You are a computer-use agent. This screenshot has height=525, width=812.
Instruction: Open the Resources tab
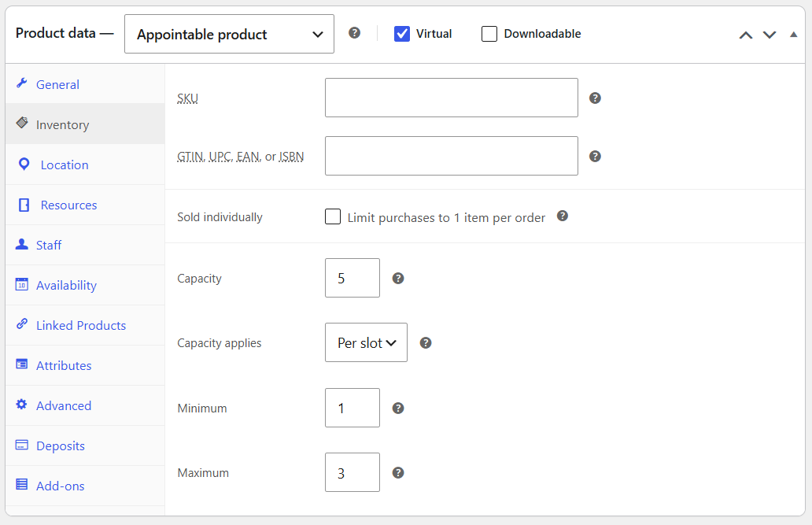(x=85, y=205)
